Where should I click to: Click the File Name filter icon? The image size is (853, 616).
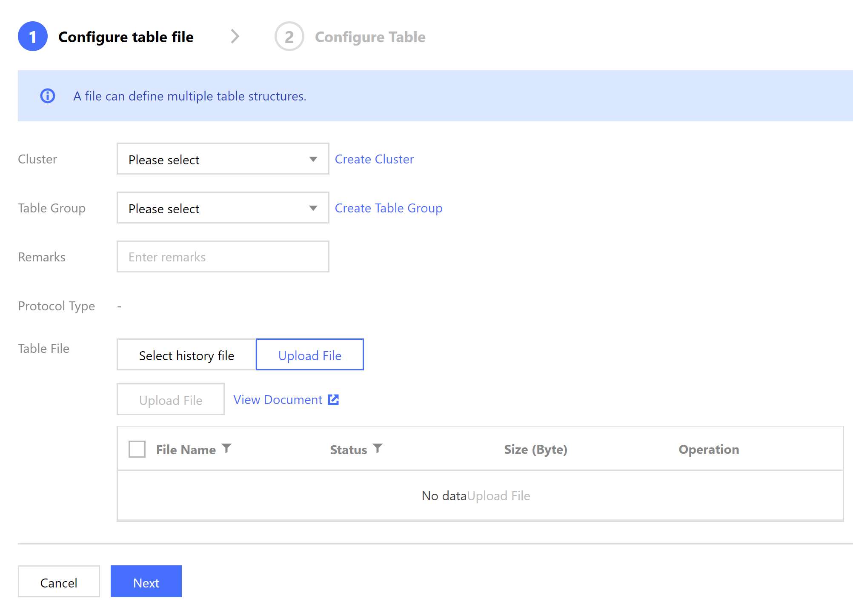226,448
